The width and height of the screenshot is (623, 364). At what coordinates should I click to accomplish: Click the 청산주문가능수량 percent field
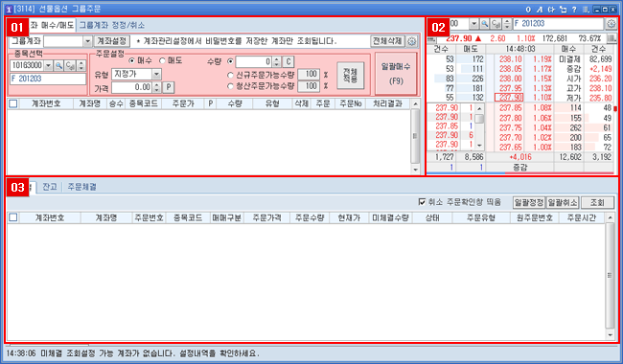tap(309, 86)
